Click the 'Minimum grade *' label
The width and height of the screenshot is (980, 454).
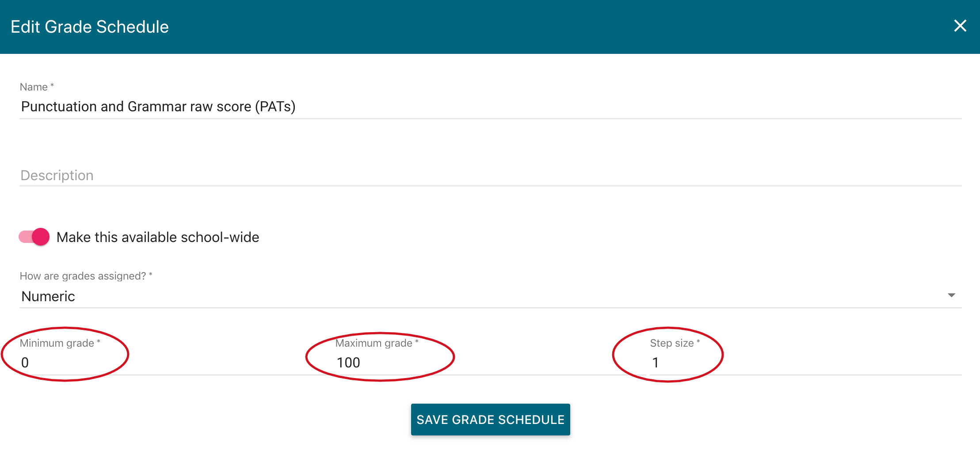tap(60, 343)
